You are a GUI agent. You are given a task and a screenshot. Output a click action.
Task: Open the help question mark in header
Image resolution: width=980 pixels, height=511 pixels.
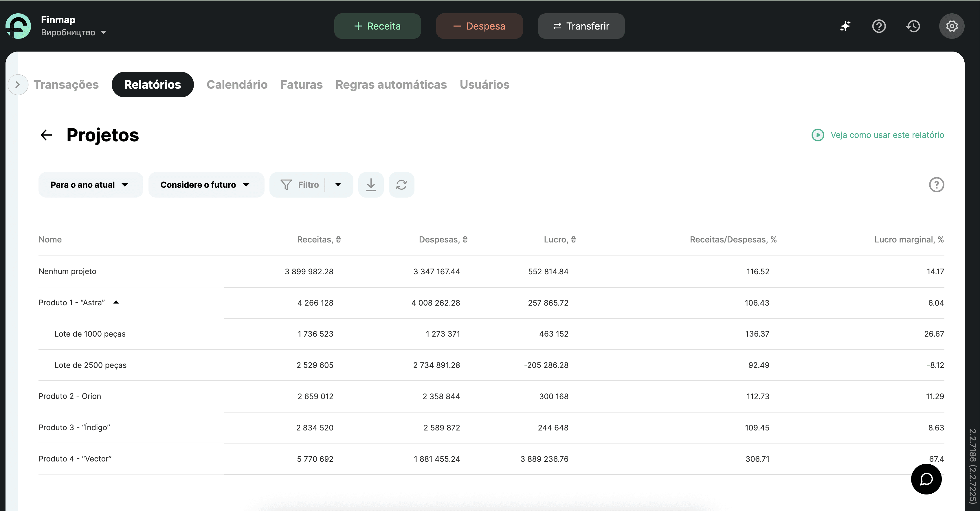pyautogui.click(x=879, y=26)
